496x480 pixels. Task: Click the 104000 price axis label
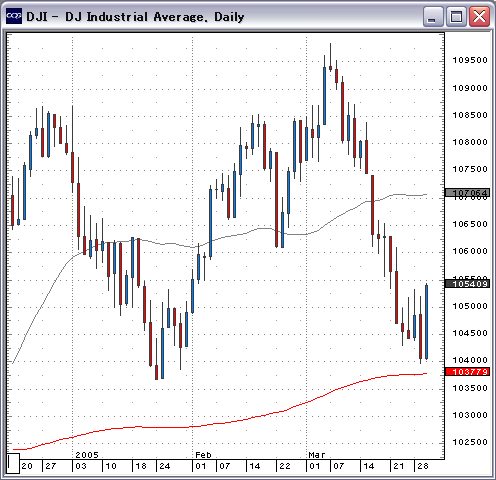pos(470,360)
